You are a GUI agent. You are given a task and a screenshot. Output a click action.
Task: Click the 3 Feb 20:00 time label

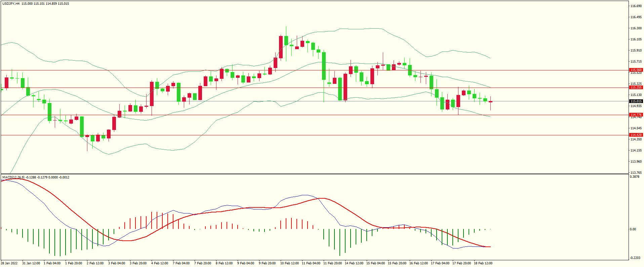(x=138, y=263)
